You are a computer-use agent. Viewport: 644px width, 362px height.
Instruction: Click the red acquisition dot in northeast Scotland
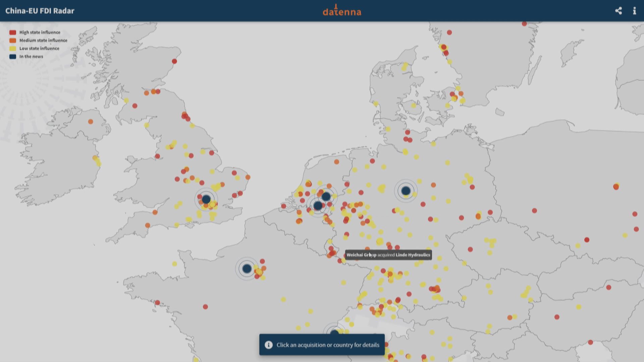click(x=174, y=61)
